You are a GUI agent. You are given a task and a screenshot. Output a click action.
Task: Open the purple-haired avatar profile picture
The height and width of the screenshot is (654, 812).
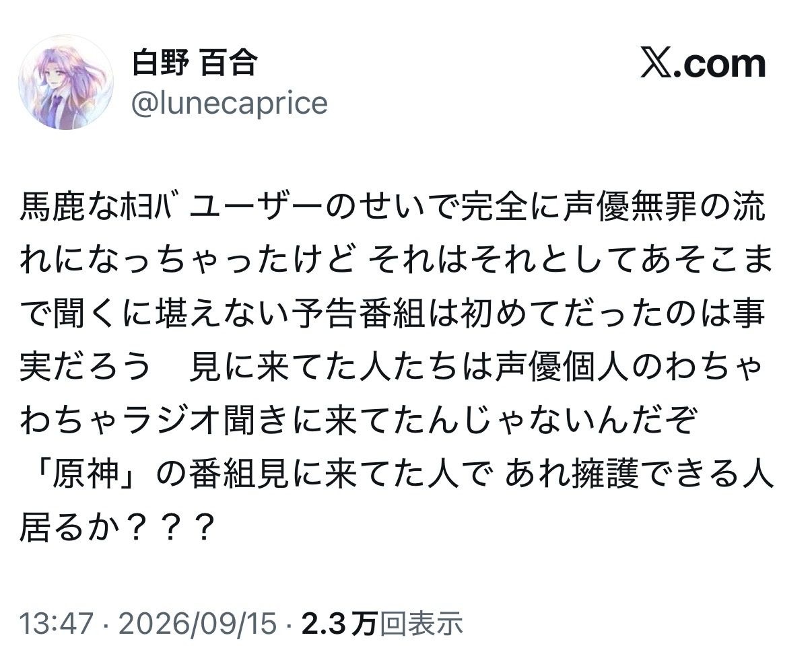tap(65, 83)
